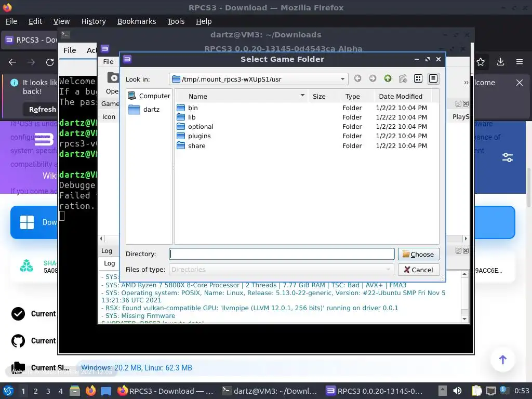Bookmark this page with star icon
Viewport: 532px width, 399px height.
pos(481,62)
